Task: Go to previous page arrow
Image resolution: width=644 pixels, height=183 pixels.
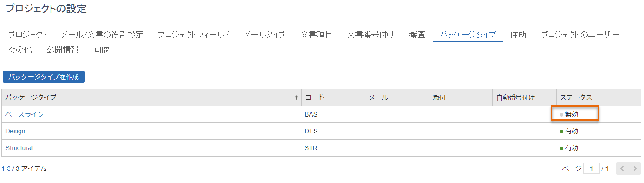Action: 623,168
